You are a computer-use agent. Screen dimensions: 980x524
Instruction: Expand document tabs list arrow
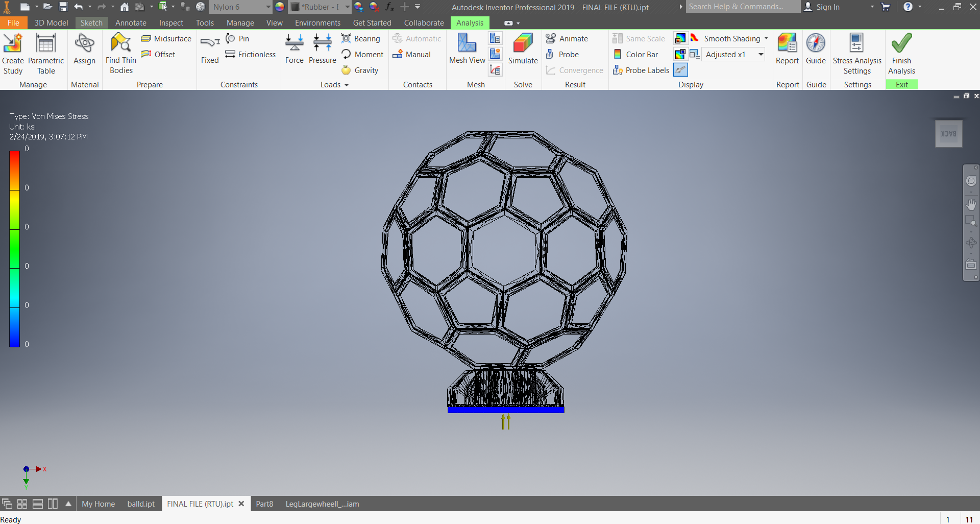click(x=68, y=504)
